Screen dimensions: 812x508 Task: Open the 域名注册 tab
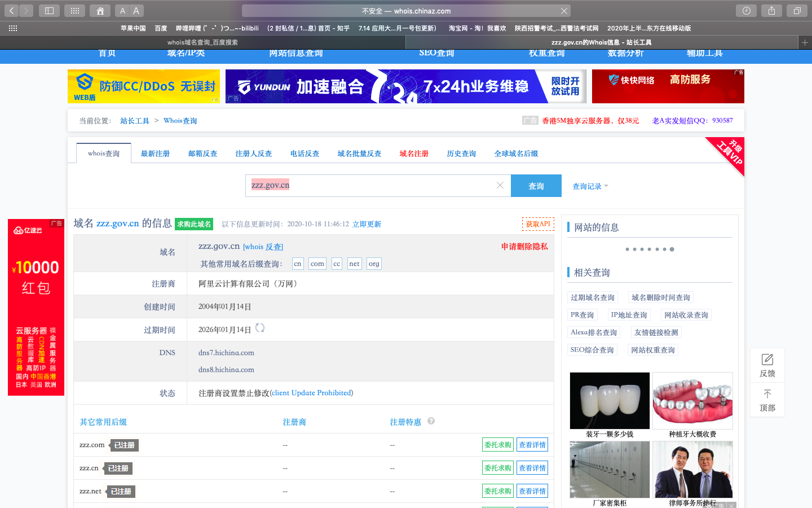pos(414,154)
